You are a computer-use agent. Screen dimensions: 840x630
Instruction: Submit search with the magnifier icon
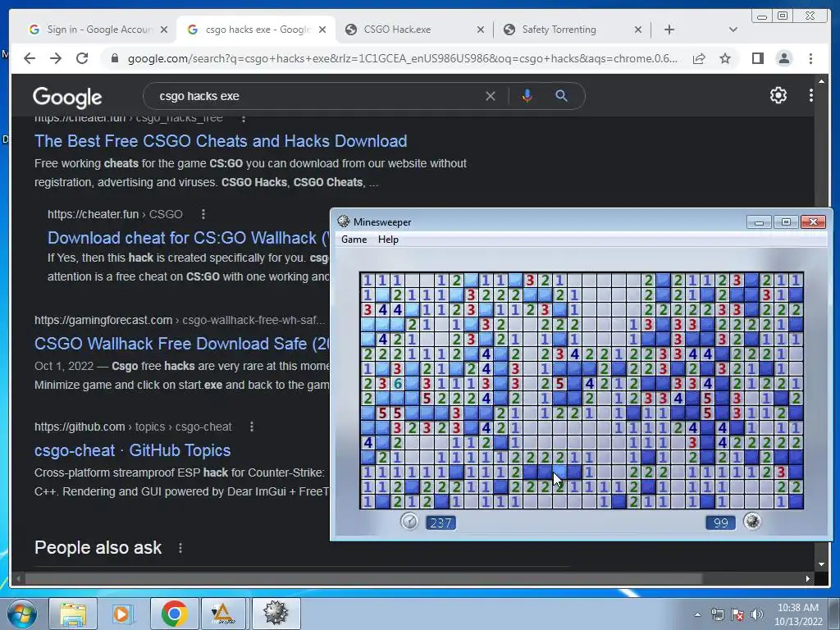tap(561, 96)
